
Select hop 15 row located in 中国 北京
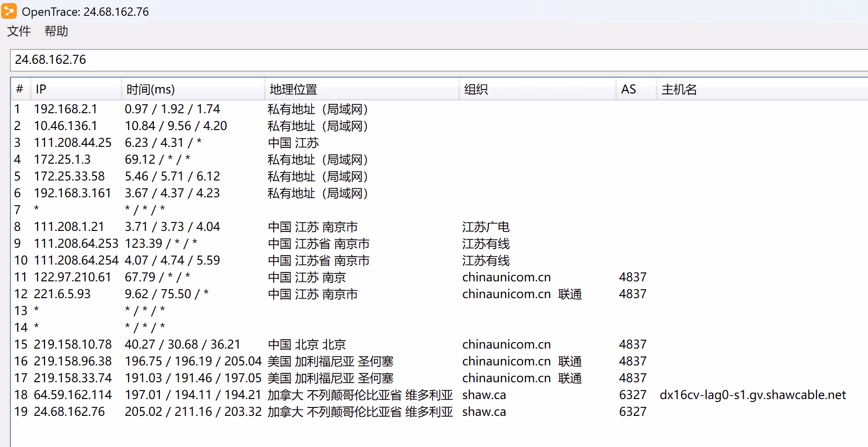click(x=307, y=345)
